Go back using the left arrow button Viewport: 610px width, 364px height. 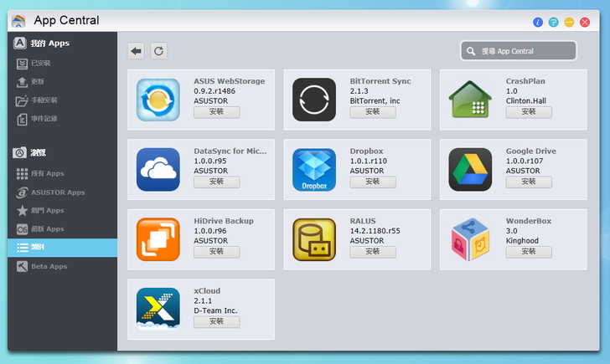point(136,51)
